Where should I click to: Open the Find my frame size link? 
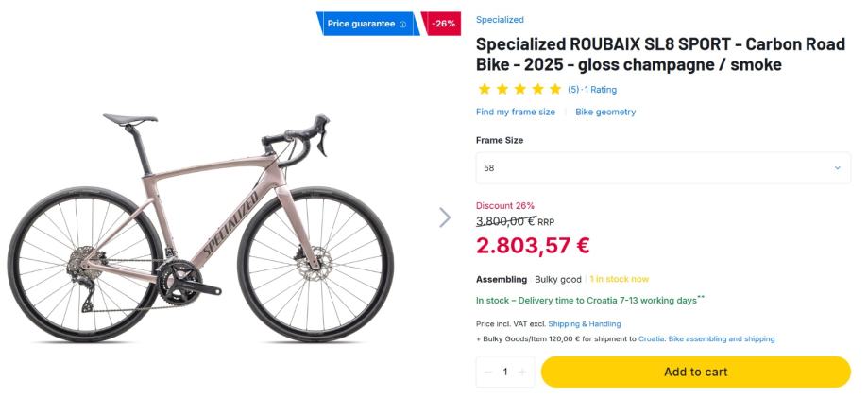point(516,112)
